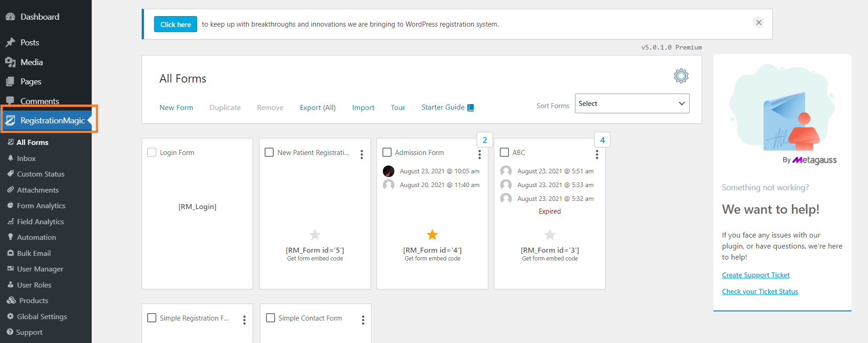Go to Global Settings in sidebar
Screen dimensions: 868x343
click(x=42, y=316)
